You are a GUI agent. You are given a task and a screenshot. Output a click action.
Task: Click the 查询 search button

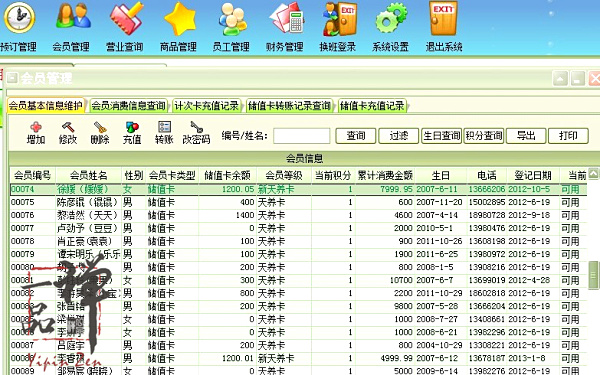355,136
